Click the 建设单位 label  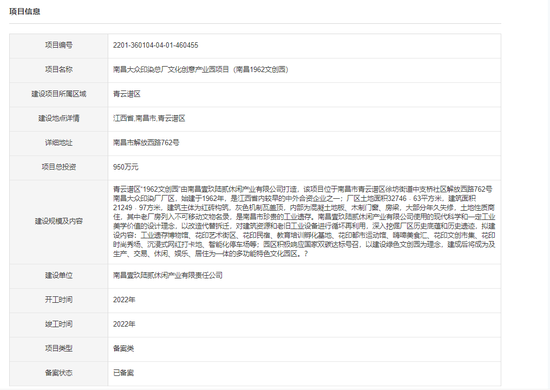(x=59, y=275)
